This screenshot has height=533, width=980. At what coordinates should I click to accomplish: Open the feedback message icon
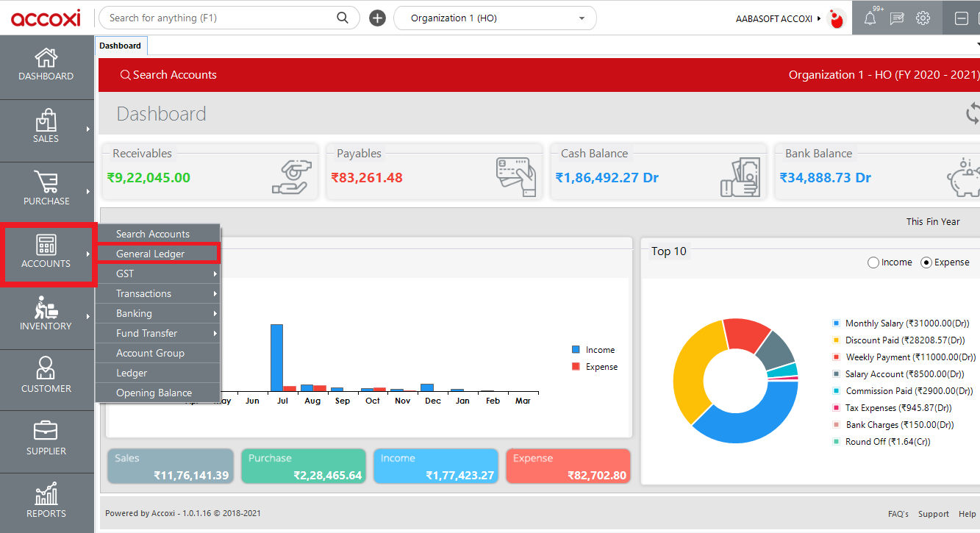point(897,18)
